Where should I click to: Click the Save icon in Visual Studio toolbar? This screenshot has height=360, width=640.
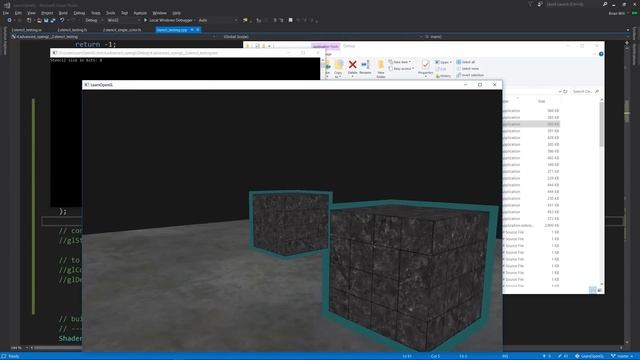pos(46,20)
